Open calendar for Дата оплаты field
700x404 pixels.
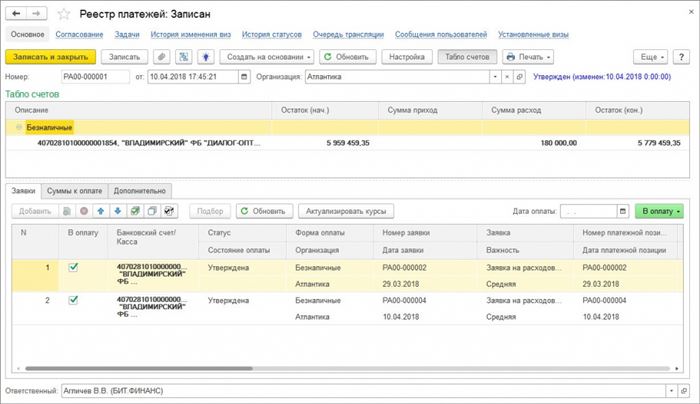[623, 211]
